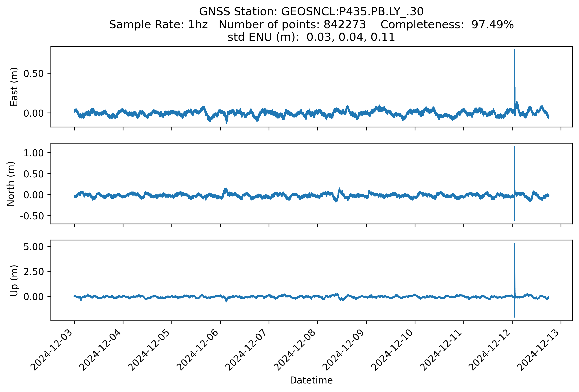
Task: Click the Completeness 97.49% text
Action: (447, 25)
